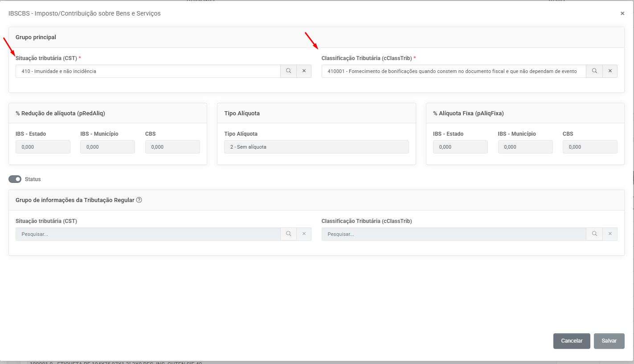Screen dimensions: 634x364
Task: Click search icon for main Classificação Tributária field
Action: (x=594, y=71)
